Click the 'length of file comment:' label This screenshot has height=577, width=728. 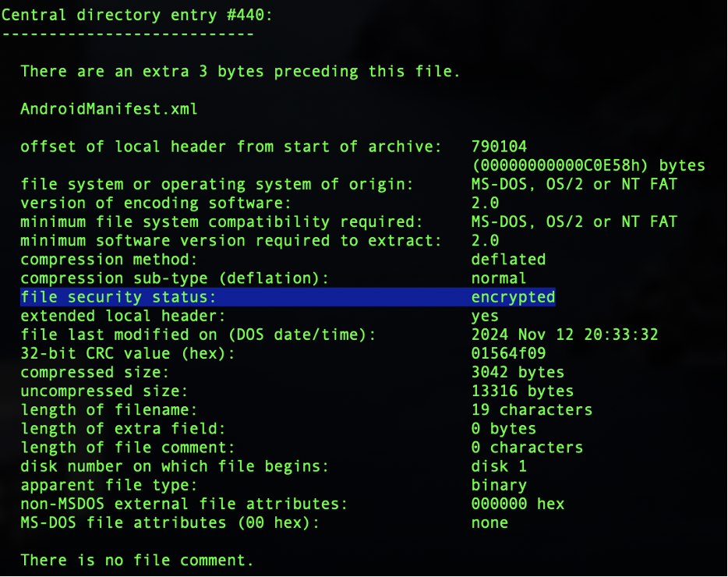tap(128, 448)
